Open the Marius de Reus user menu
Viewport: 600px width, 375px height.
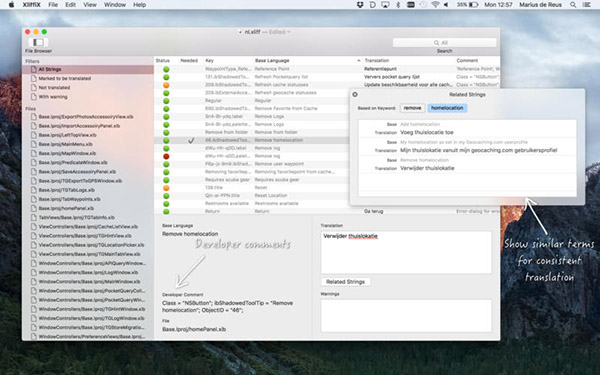click(x=540, y=5)
